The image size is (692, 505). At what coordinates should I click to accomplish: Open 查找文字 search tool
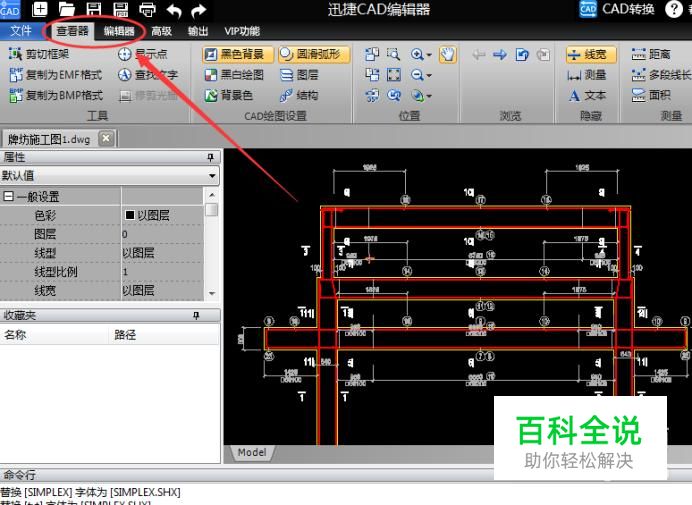pos(147,75)
